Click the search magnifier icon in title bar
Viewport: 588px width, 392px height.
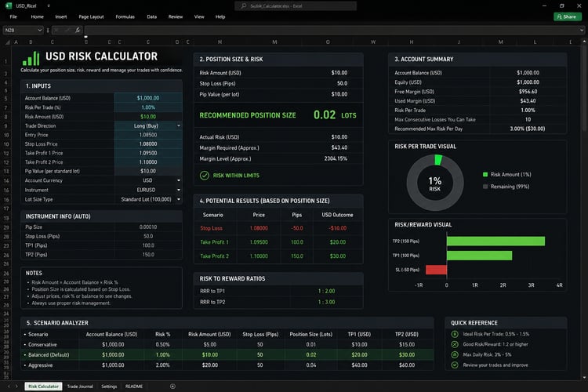tap(244, 5)
